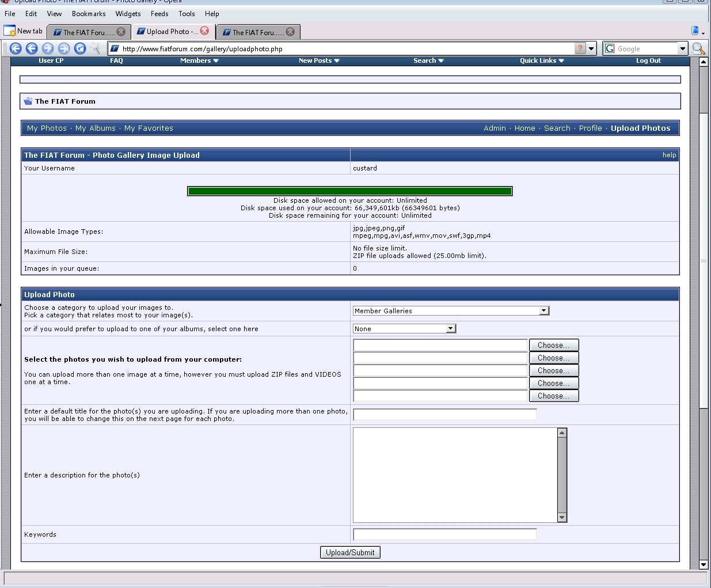The height and width of the screenshot is (588, 711).
Task: Open the User CP link
Action: tap(51, 60)
